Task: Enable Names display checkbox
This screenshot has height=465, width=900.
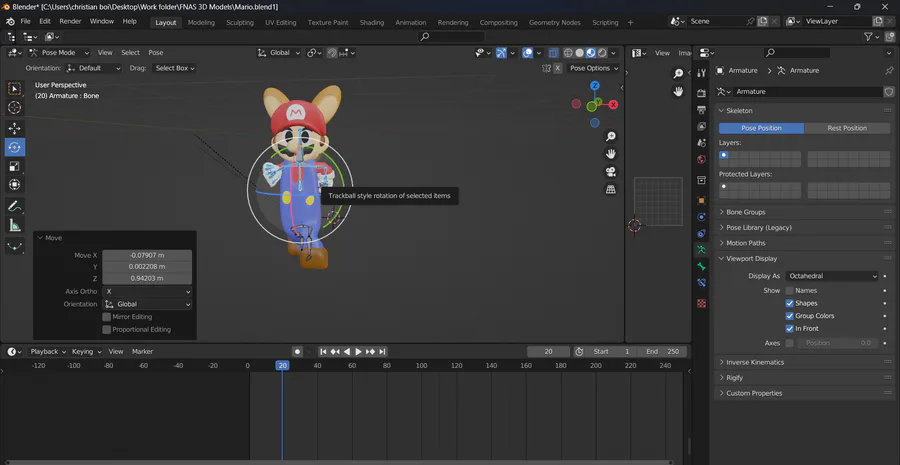Action: click(x=790, y=290)
